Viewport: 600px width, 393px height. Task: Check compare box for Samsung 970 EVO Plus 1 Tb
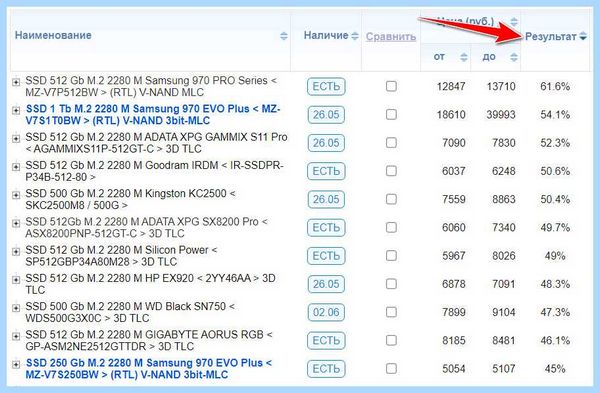point(391,114)
